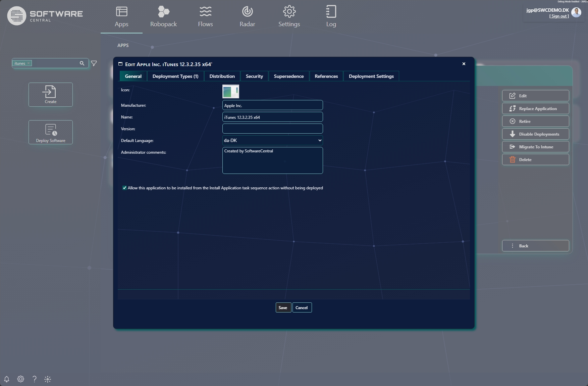
Task: Click Disable Deployments button
Action: point(535,134)
